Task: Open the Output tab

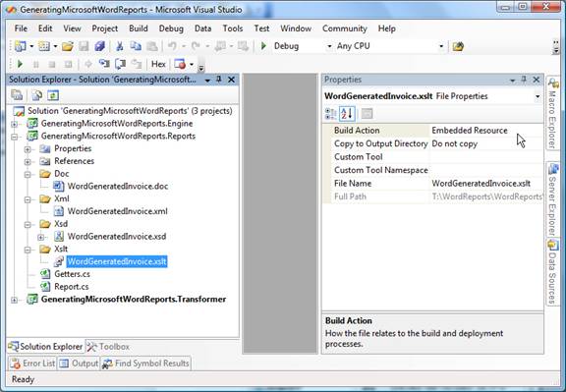Action: pos(79,364)
